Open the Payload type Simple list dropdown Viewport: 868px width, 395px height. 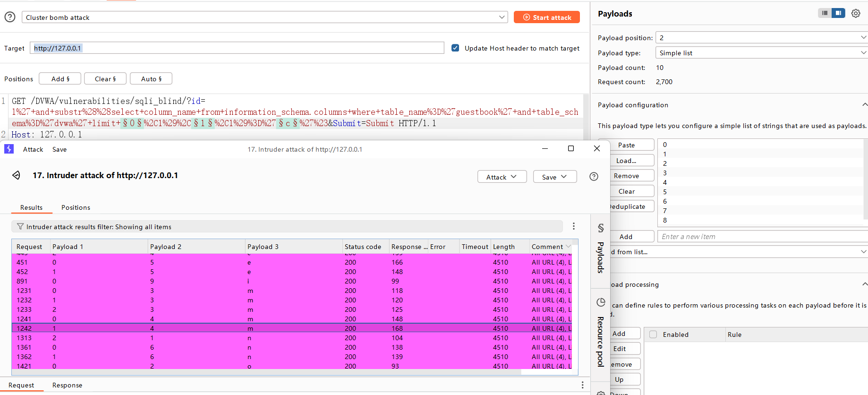(x=762, y=52)
